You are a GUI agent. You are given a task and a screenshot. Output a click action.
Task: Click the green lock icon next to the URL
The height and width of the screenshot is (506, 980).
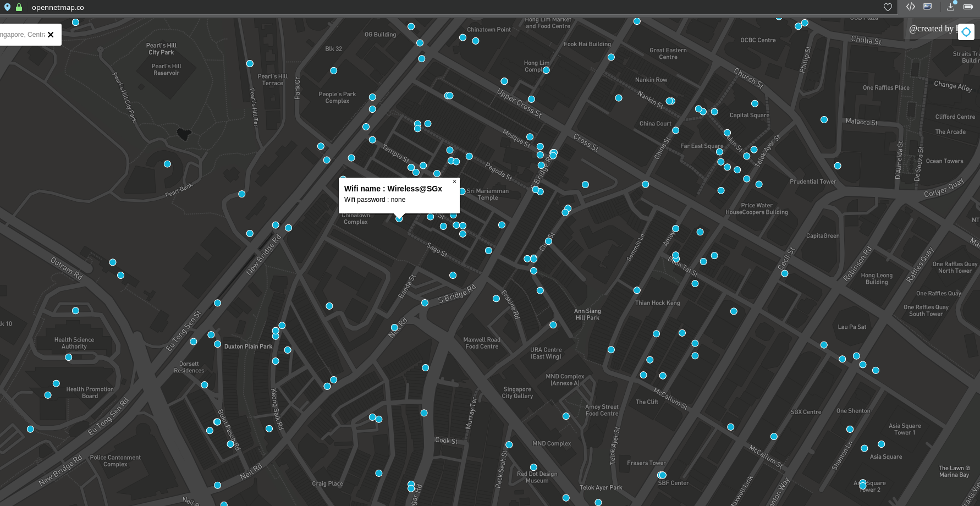tap(18, 7)
